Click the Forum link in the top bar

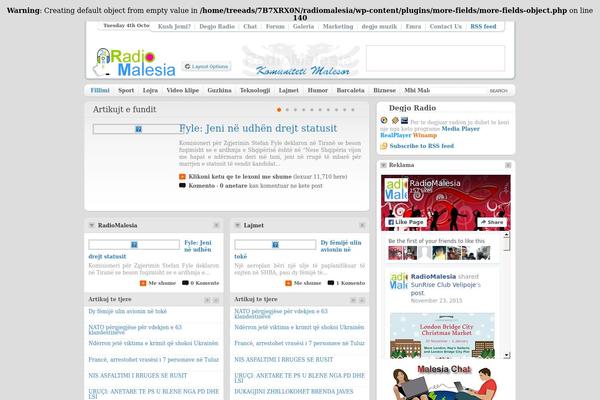tap(275, 26)
